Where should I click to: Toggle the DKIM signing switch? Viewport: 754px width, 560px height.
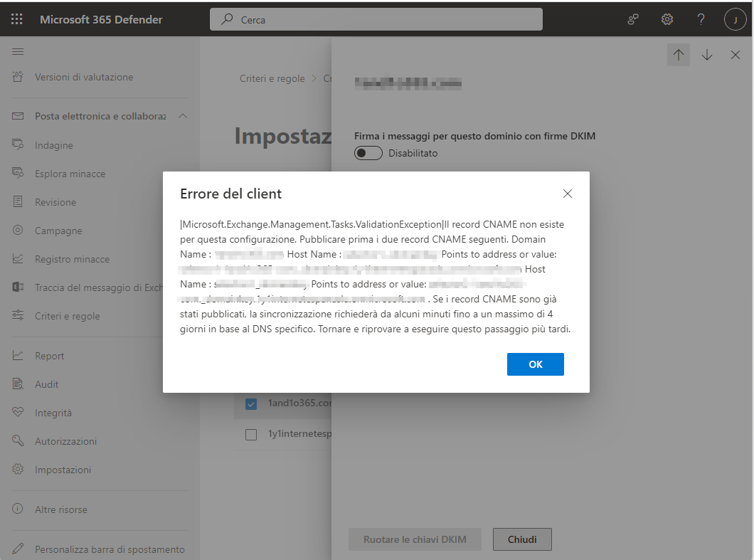point(368,153)
